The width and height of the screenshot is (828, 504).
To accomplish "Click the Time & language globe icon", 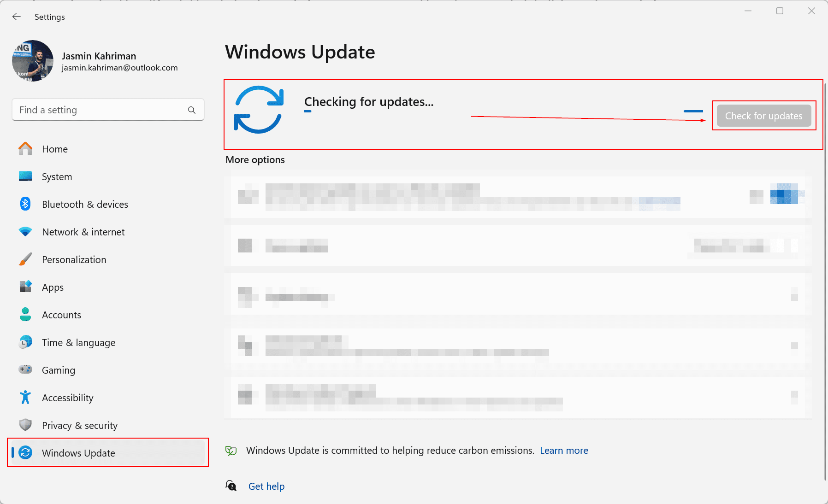I will [x=25, y=342].
